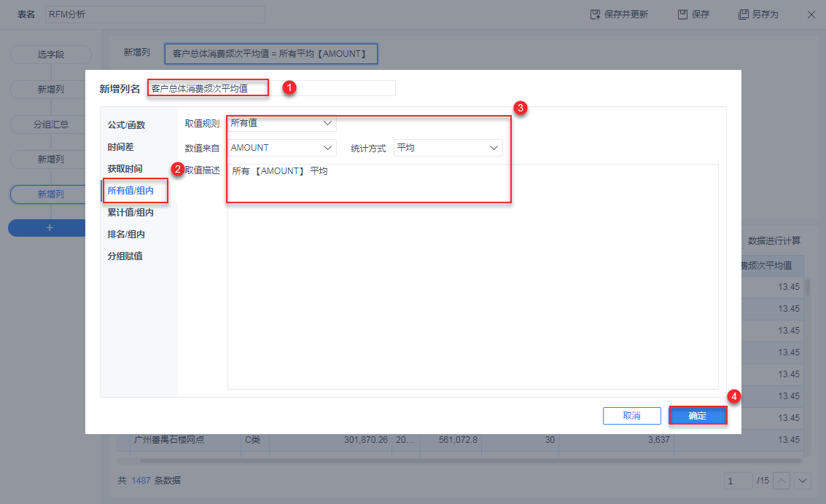Click the save-as icon in the header
Image resolution: width=826 pixels, height=504 pixels.
tap(744, 15)
